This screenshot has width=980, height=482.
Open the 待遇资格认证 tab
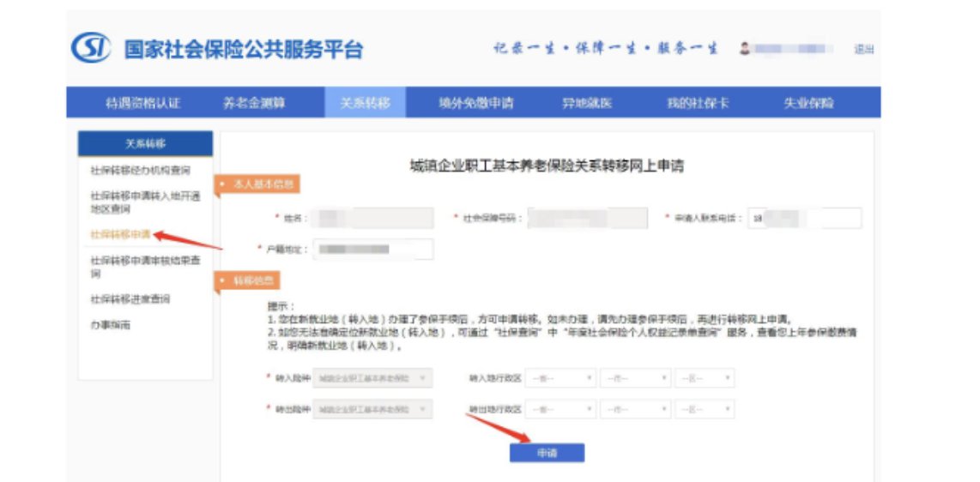pos(143,103)
